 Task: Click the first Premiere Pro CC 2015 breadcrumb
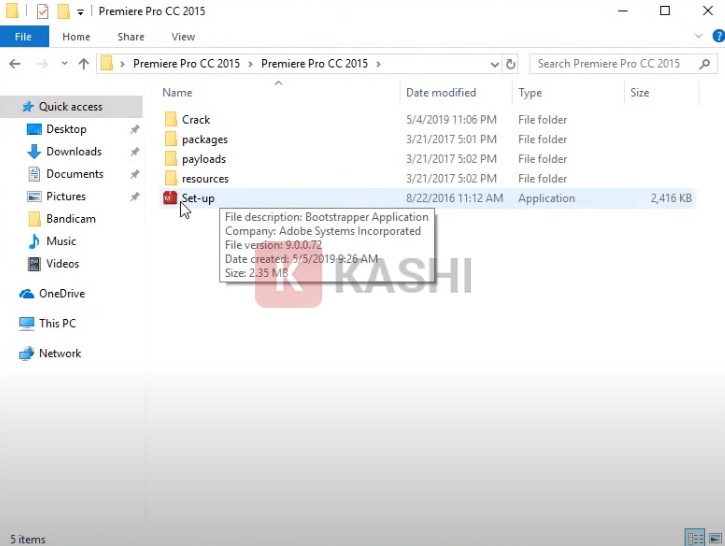coord(186,64)
